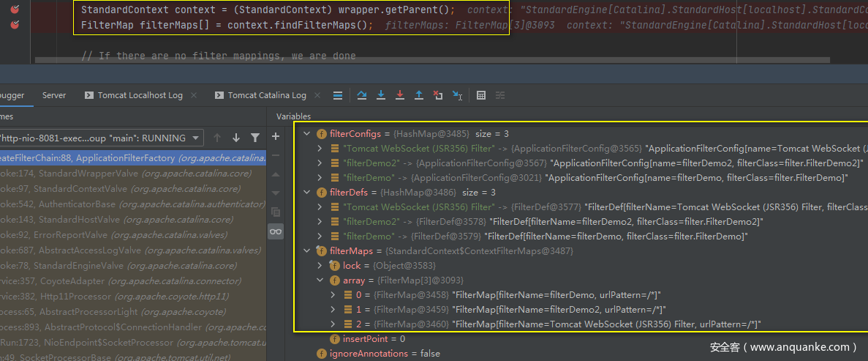Select next frame down arrow
This screenshot has height=361, width=868.
(x=236, y=138)
